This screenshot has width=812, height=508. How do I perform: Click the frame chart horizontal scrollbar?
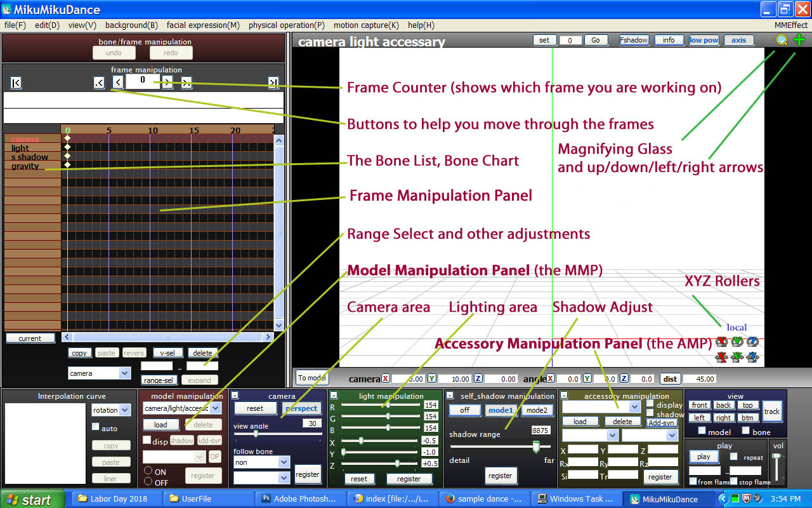point(167,337)
